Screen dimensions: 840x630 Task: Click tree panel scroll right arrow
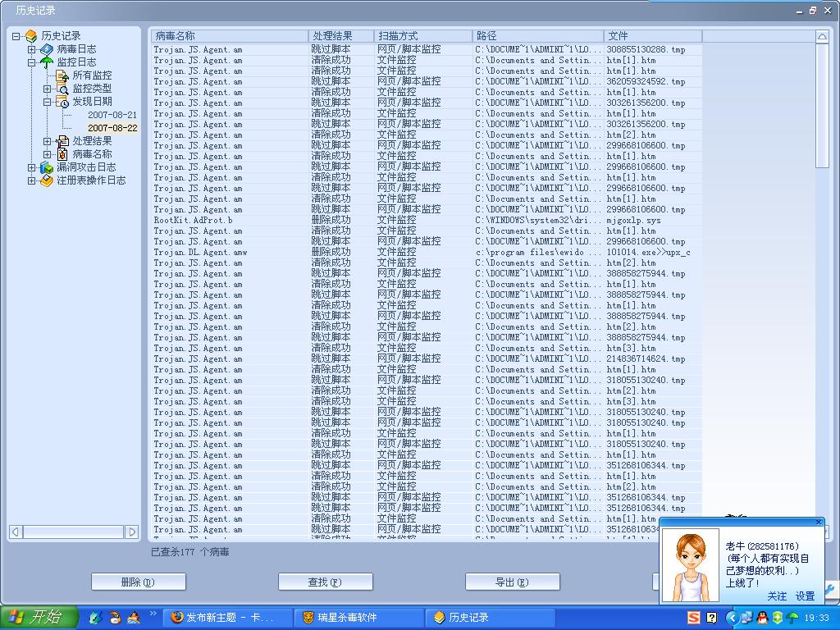[131, 532]
